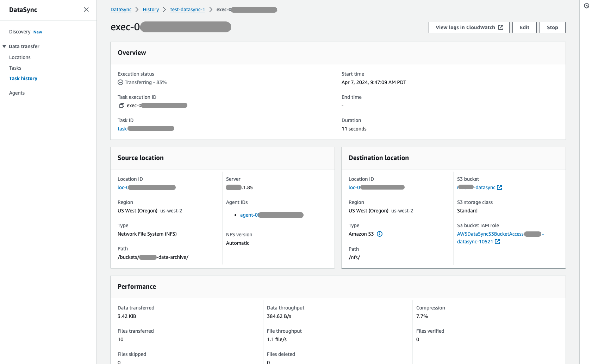Open Amazon S3 info tooltip
Viewport: 592px width, 364px height.
[x=380, y=234]
